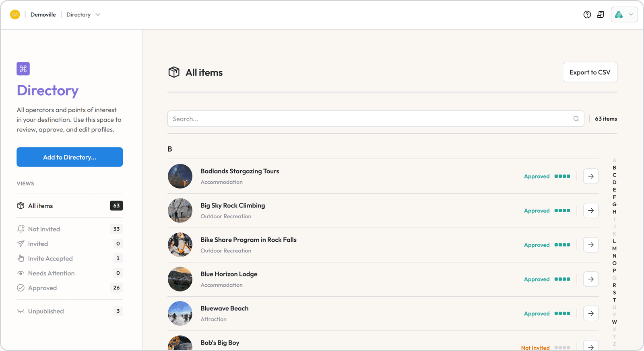Click the magnifier icon in search box
Viewport: 644px width, 351px height.
[576, 119]
